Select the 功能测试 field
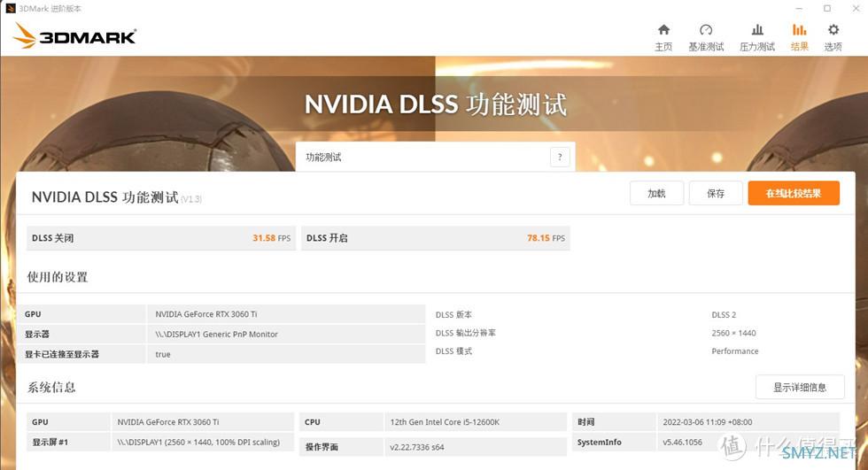This screenshot has width=868, height=470. click(x=435, y=157)
